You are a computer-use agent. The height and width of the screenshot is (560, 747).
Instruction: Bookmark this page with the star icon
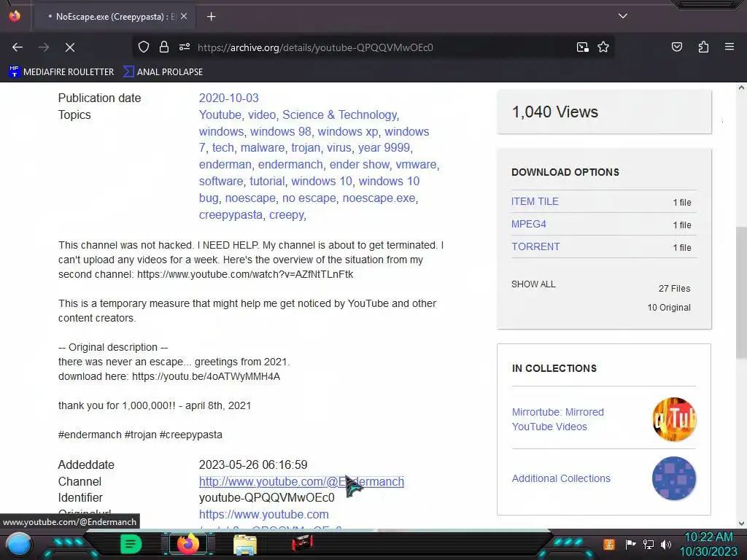point(603,47)
